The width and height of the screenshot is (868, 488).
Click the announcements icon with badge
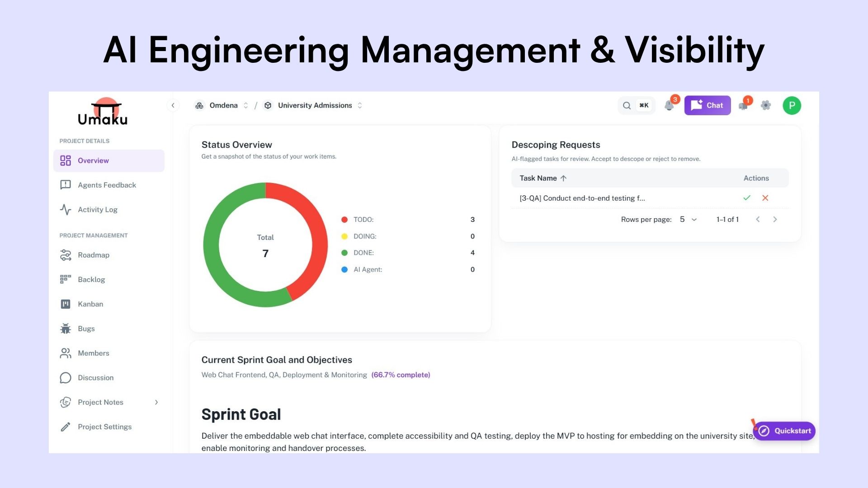click(x=743, y=106)
